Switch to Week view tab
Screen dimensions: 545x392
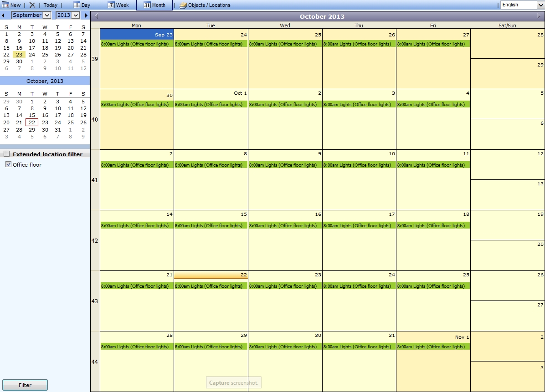pos(118,5)
